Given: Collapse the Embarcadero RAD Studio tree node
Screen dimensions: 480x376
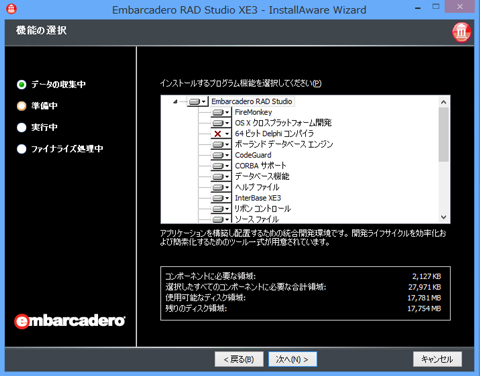Looking at the screenshot, I should pyautogui.click(x=175, y=102).
